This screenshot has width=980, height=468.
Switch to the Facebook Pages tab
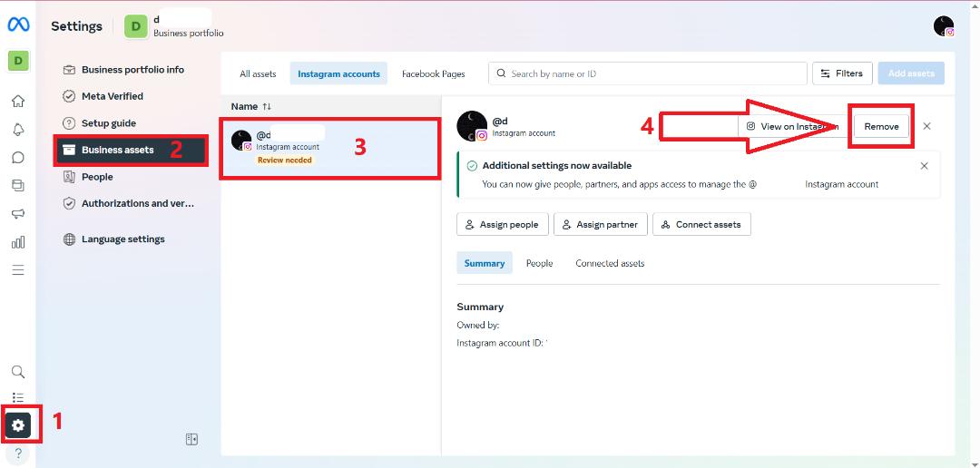pyautogui.click(x=434, y=73)
